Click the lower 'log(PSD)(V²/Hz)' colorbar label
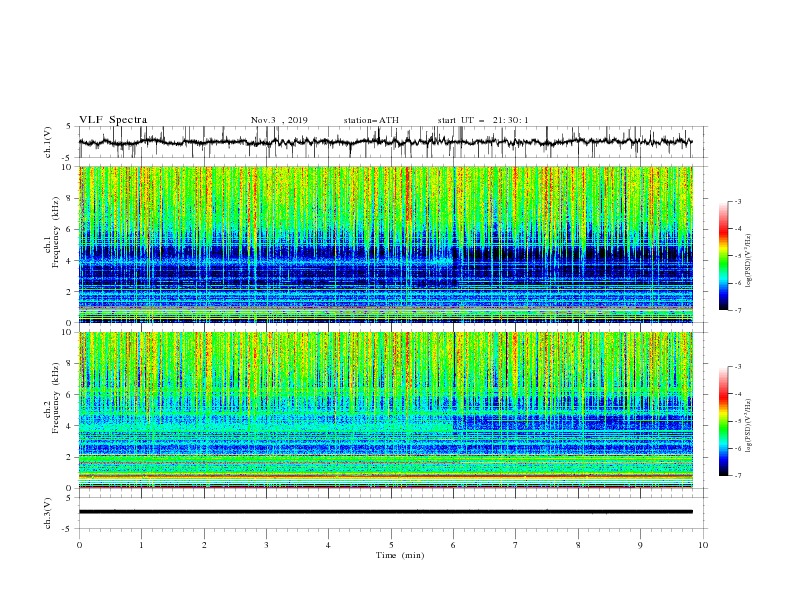 [x=749, y=426]
